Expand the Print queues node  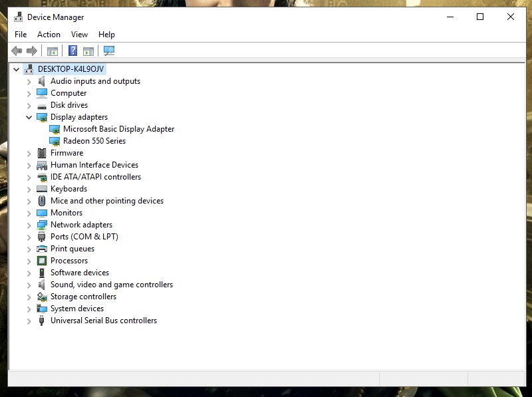coord(29,249)
